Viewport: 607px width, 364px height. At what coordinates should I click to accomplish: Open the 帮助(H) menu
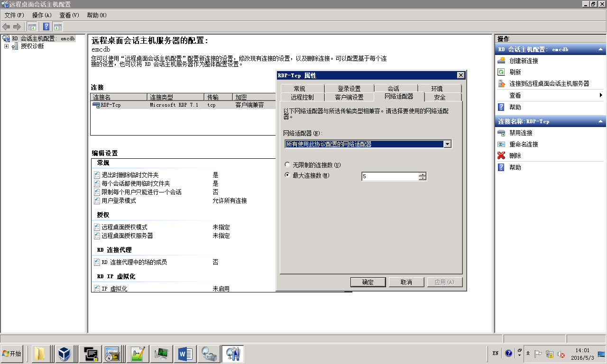(97, 15)
